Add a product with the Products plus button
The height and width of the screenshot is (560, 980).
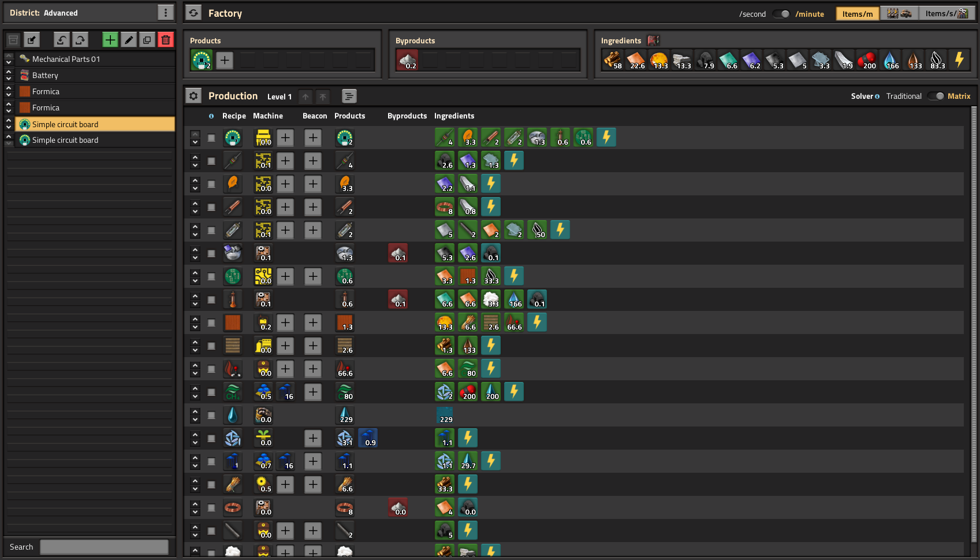225,60
